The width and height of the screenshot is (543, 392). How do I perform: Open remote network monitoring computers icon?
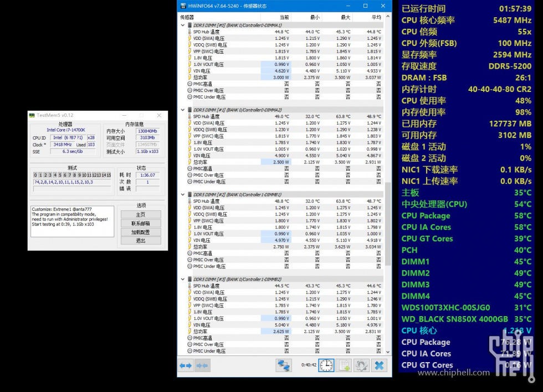click(284, 366)
